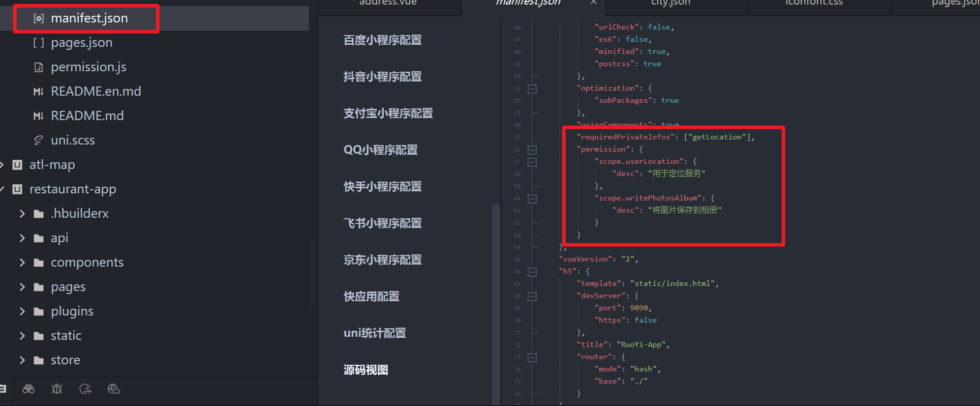Expand the static folder chevron
980x406 pixels.
(22, 336)
